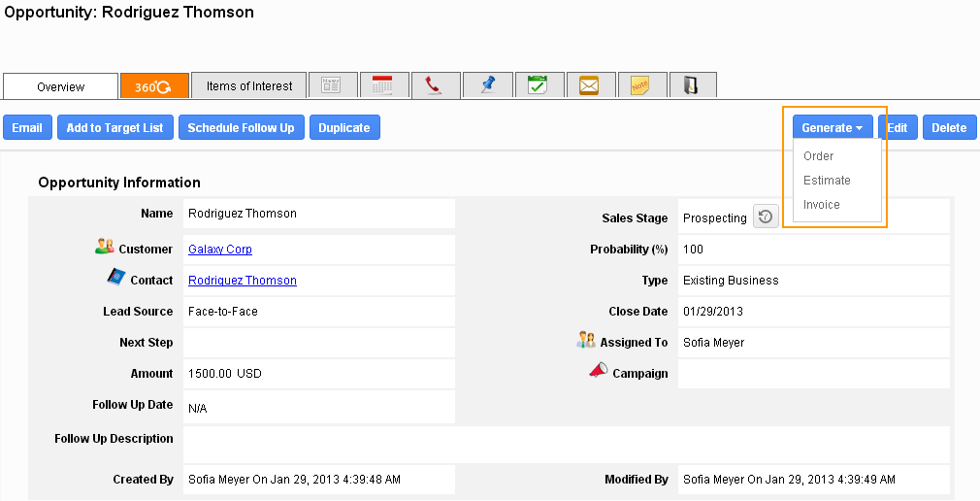Open the green checkmark tasks tab

point(539,85)
